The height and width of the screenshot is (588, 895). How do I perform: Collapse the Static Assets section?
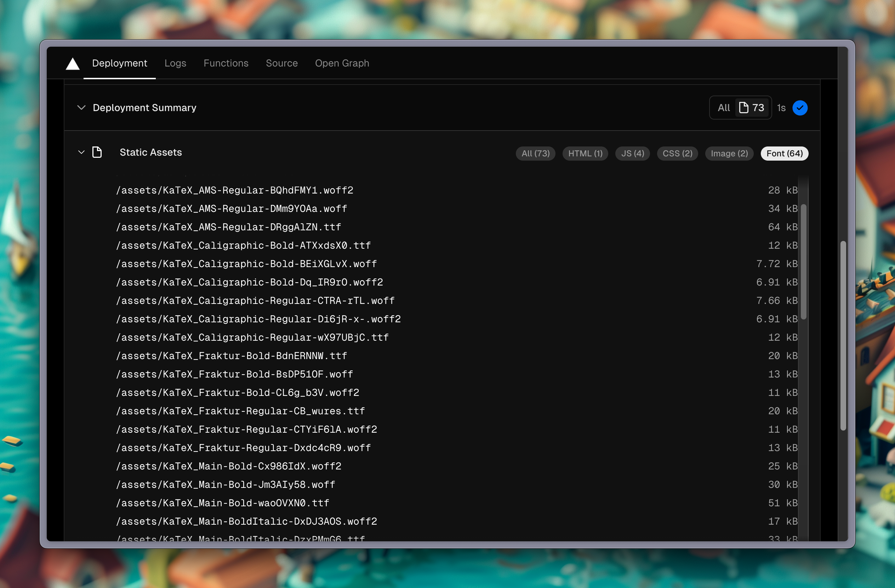[x=81, y=152]
